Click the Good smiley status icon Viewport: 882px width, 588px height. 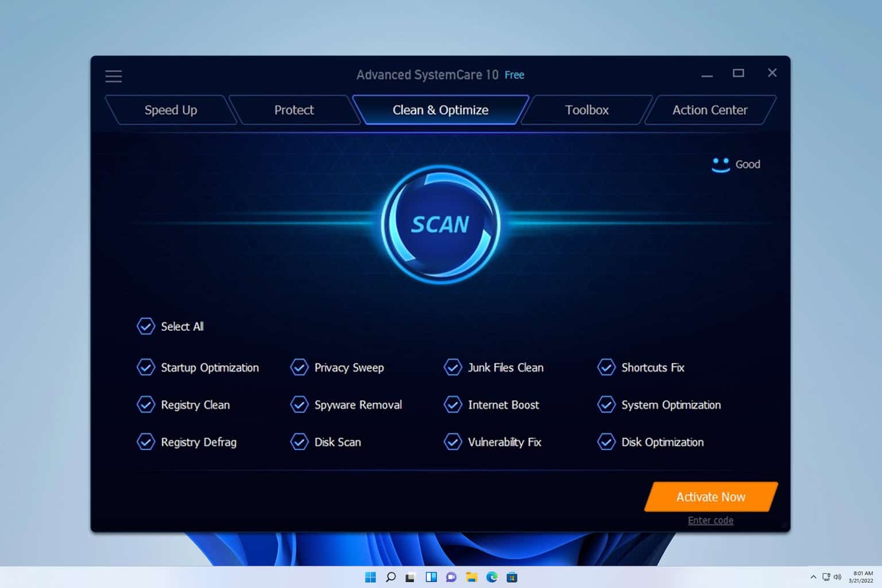[720, 165]
